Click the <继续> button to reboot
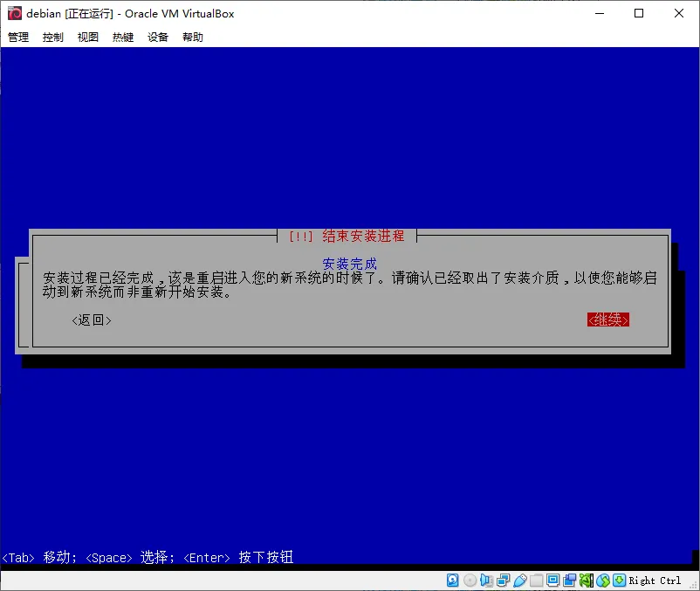The image size is (700, 591). point(608,320)
